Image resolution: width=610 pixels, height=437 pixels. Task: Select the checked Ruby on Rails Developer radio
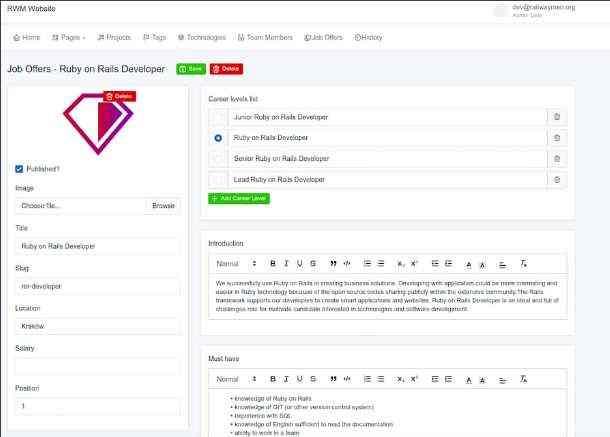click(x=218, y=138)
